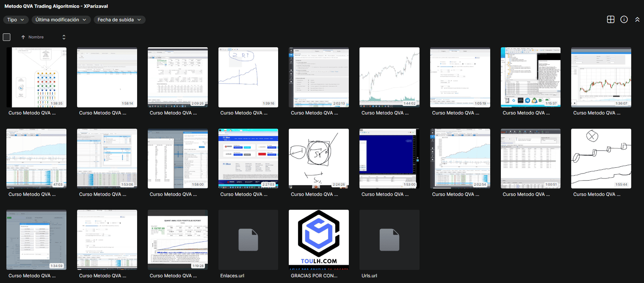
Task: Open the video lasting 1:38:35
Action: [36, 77]
